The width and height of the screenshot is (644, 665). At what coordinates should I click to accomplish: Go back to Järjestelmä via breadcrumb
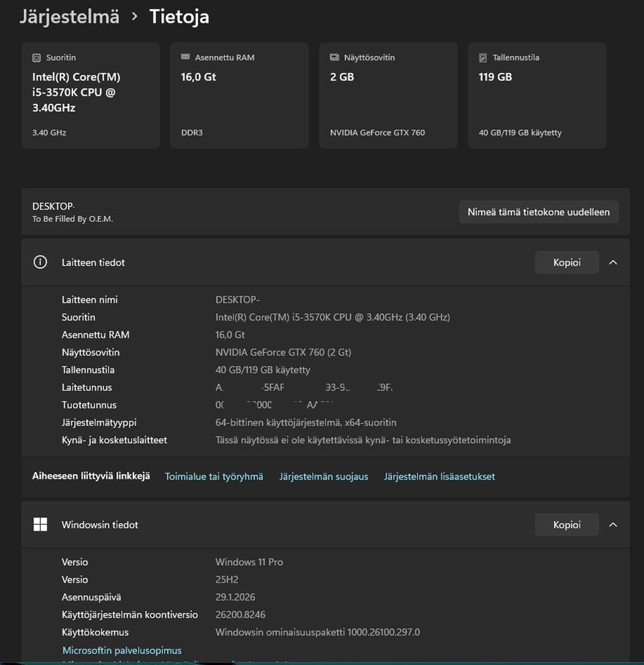69,16
